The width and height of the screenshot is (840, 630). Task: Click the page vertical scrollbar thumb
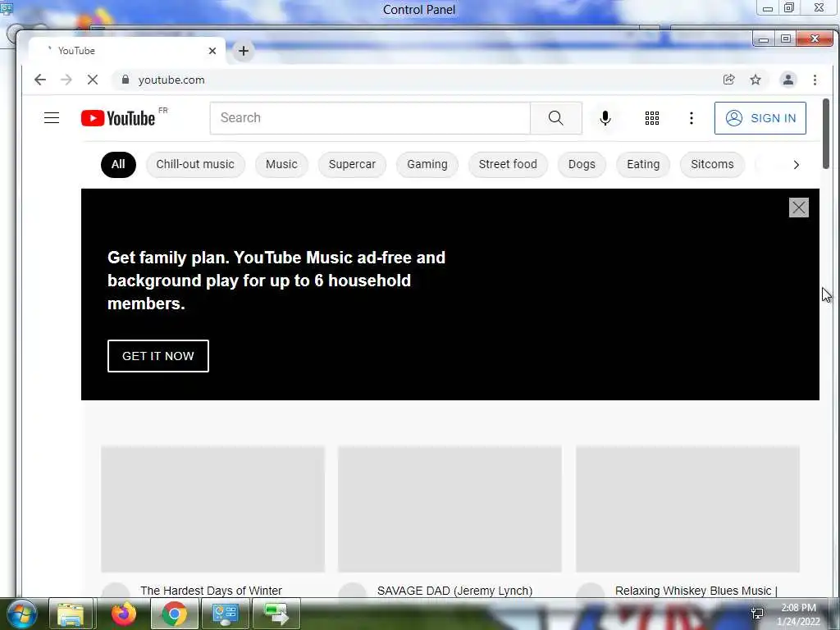point(825,134)
